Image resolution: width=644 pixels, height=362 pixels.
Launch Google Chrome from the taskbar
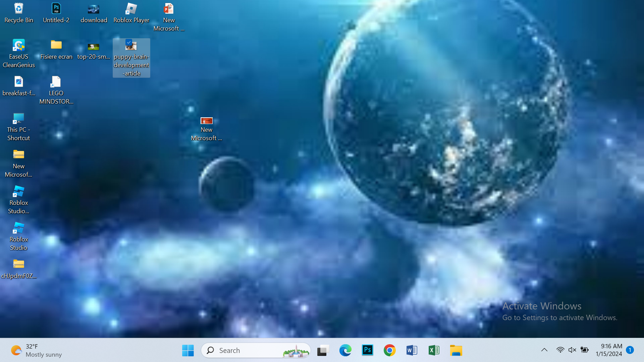pos(390,350)
